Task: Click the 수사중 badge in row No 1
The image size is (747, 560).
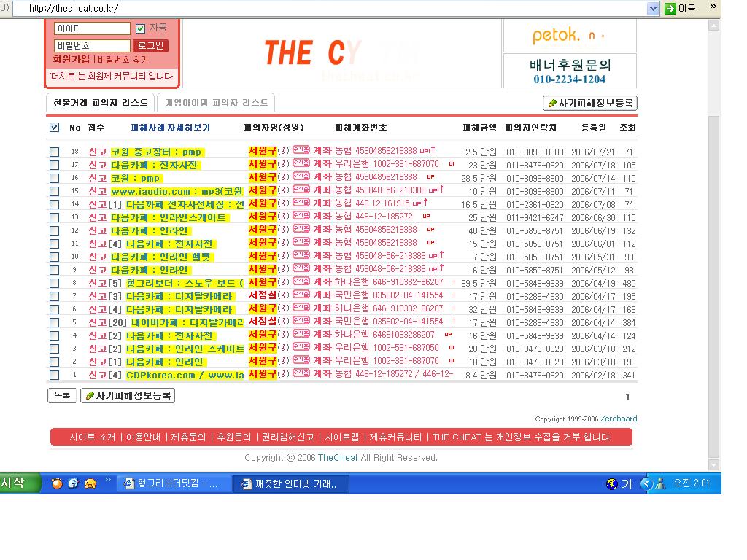Action: tap(301, 373)
